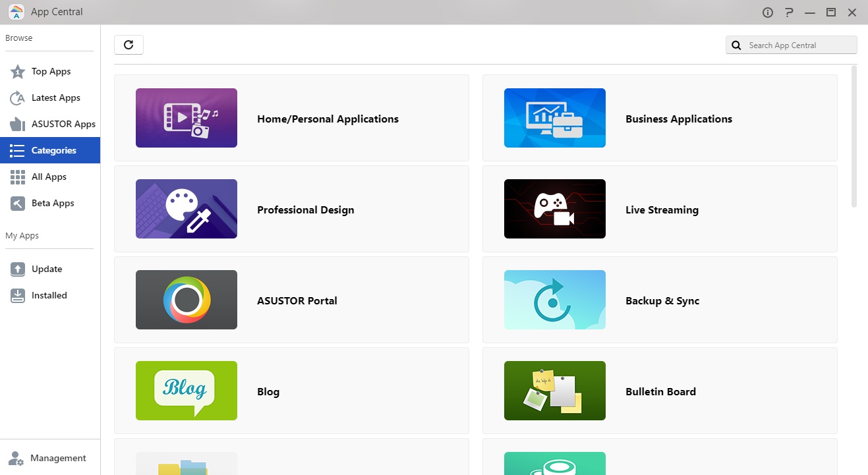868x475 pixels.
Task: Open the Home/Personal Applications thumbnail
Action: (x=187, y=118)
